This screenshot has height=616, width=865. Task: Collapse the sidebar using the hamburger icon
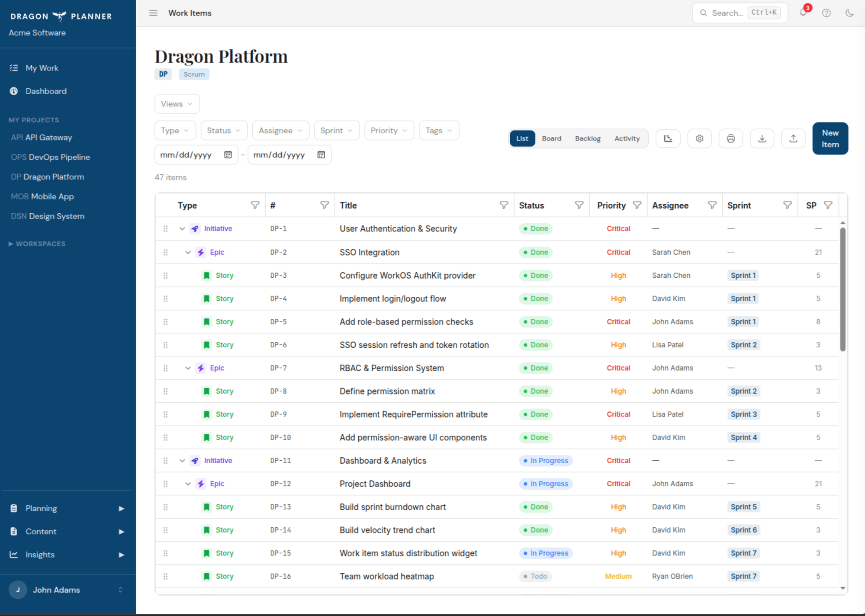[153, 13]
